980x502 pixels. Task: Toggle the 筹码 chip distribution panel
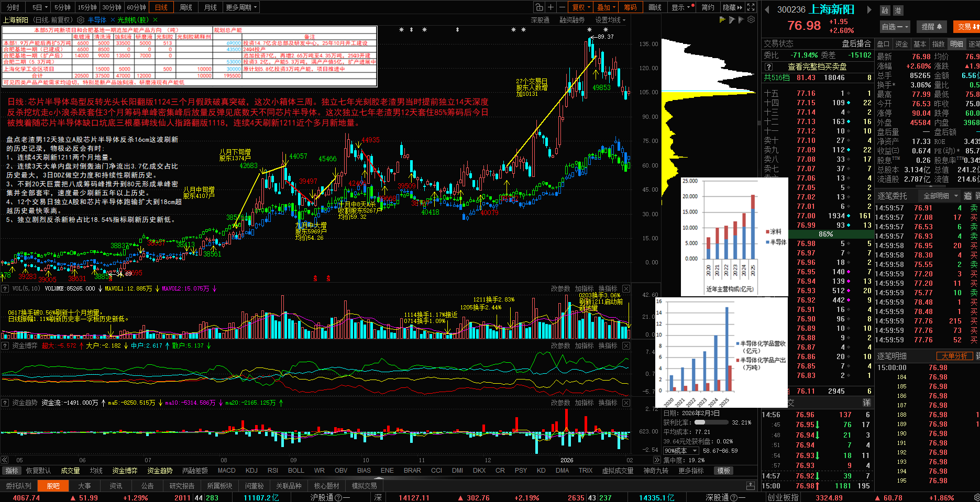(x=630, y=7)
